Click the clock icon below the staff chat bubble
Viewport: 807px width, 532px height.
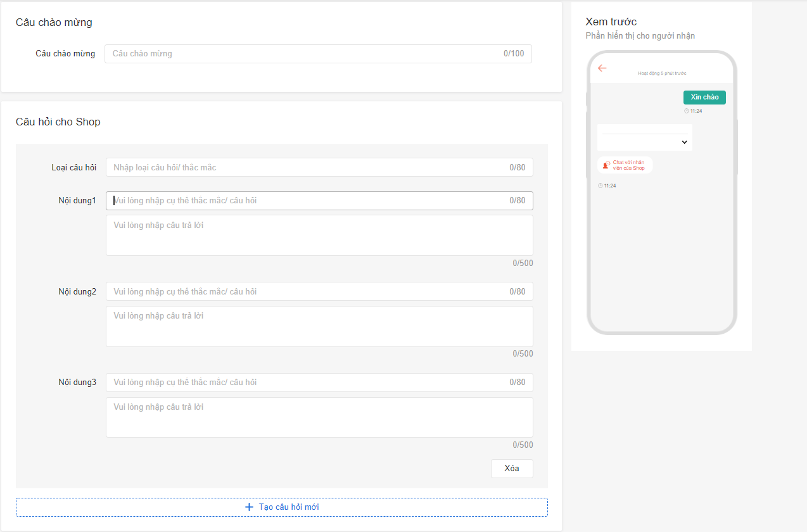point(600,186)
